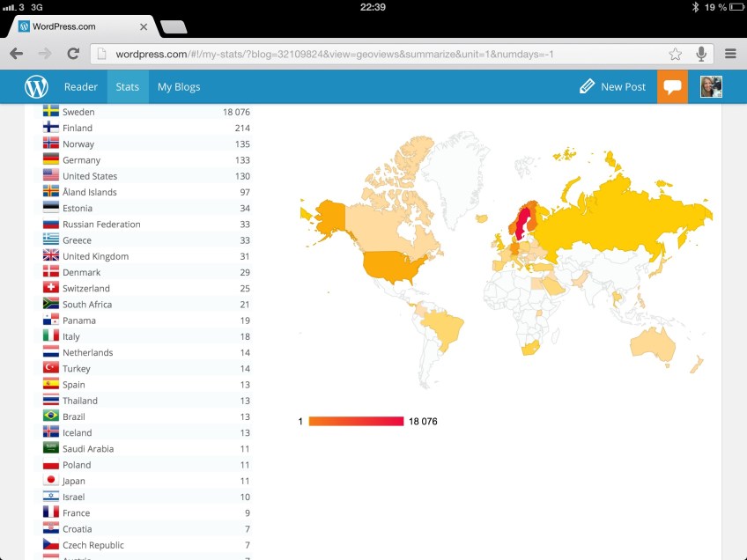Select the Stats menu item
This screenshot has height=560, width=747.
point(128,86)
